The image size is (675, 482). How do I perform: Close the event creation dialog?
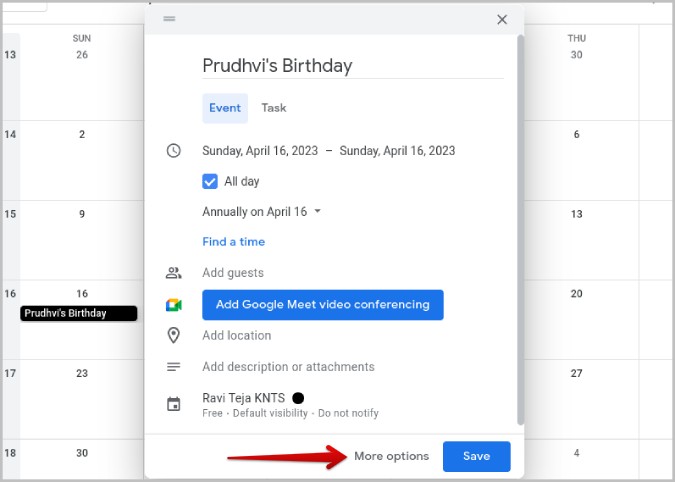502,19
